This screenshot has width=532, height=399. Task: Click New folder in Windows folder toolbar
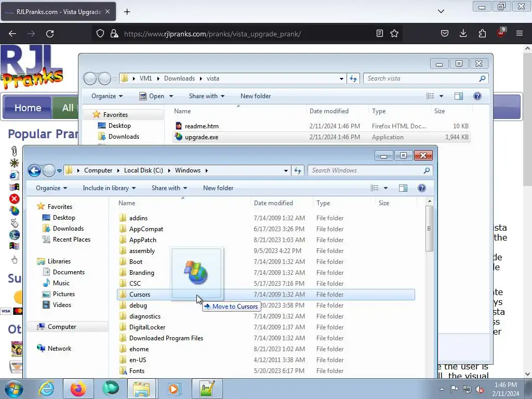pos(218,188)
